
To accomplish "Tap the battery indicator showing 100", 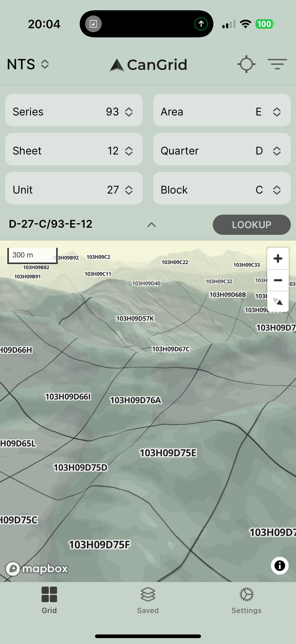I will pyautogui.click(x=265, y=24).
